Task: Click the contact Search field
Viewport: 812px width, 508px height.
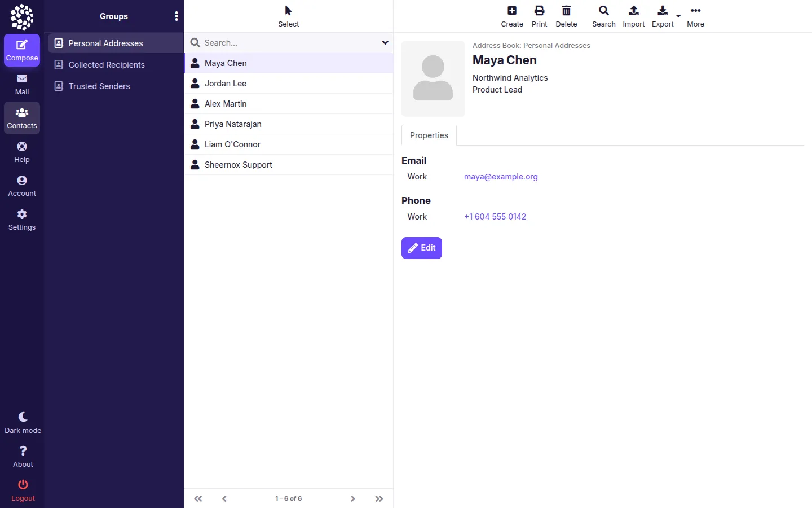Action: (x=290, y=43)
